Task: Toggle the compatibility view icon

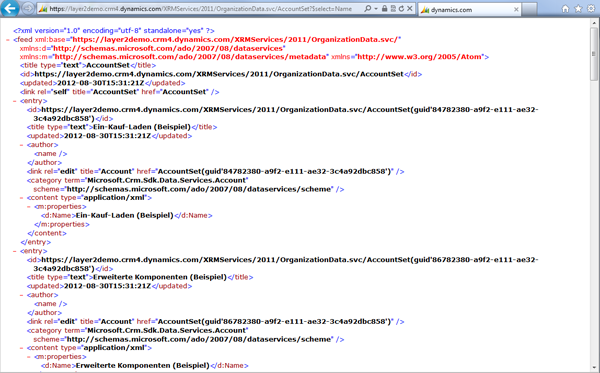Action: tap(393, 8)
